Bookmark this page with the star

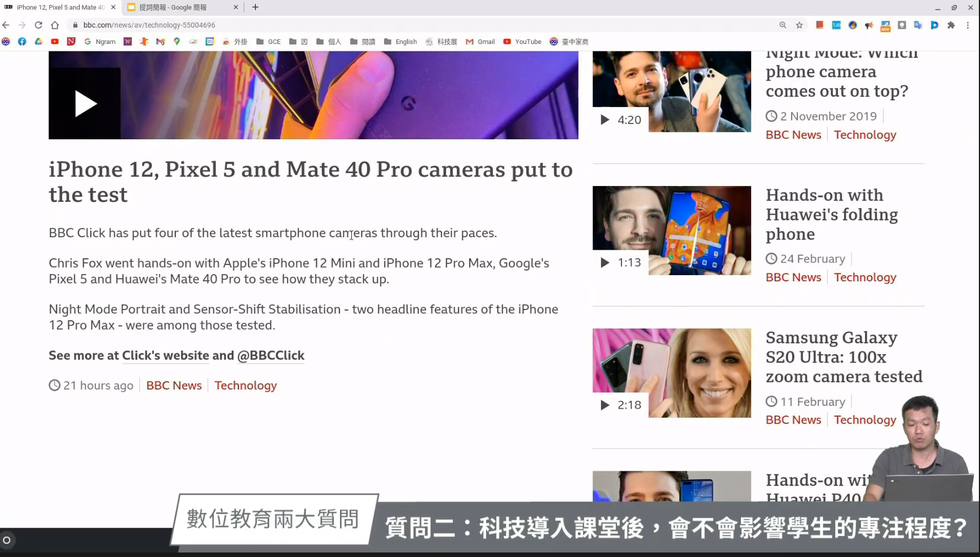799,25
